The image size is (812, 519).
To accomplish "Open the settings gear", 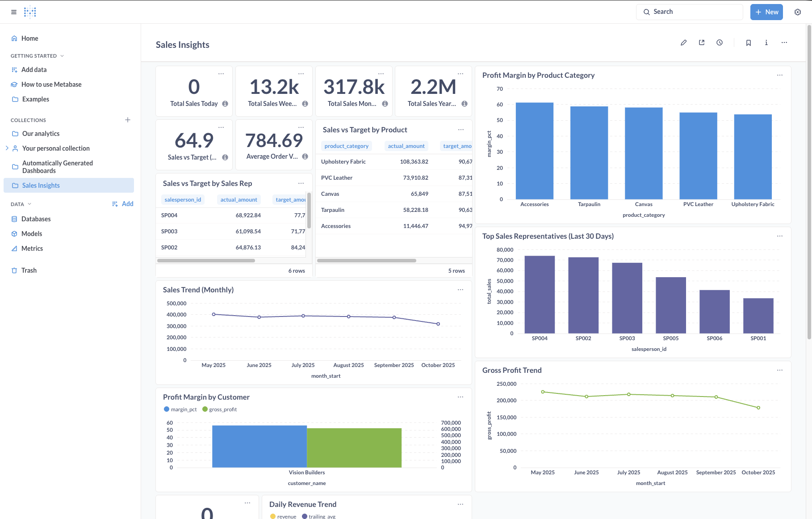I will (x=798, y=12).
